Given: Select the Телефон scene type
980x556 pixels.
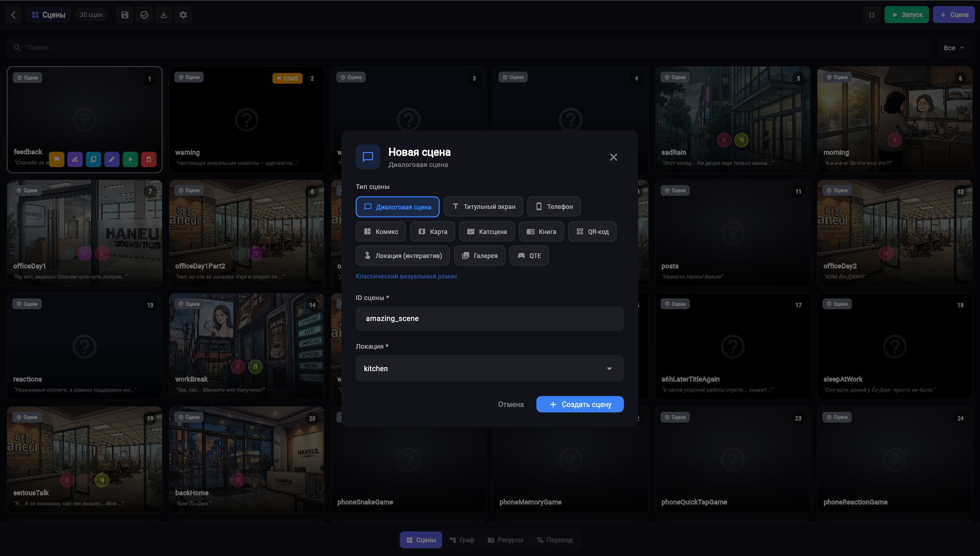Looking at the screenshot, I should coord(554,206).
